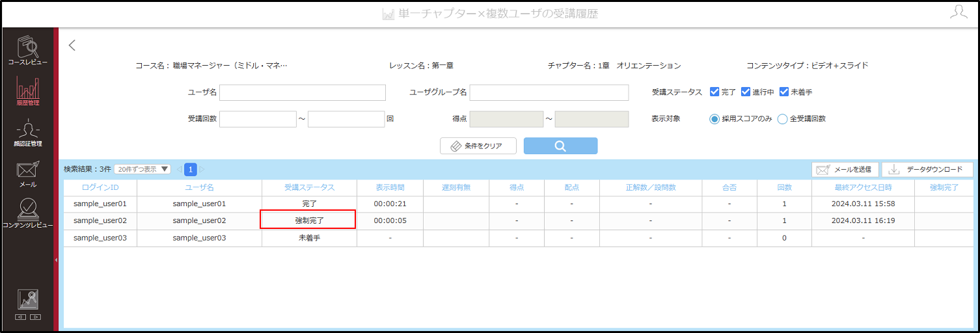
Task: Click page number 1 in pagination
Action: [x=190, y=170]
